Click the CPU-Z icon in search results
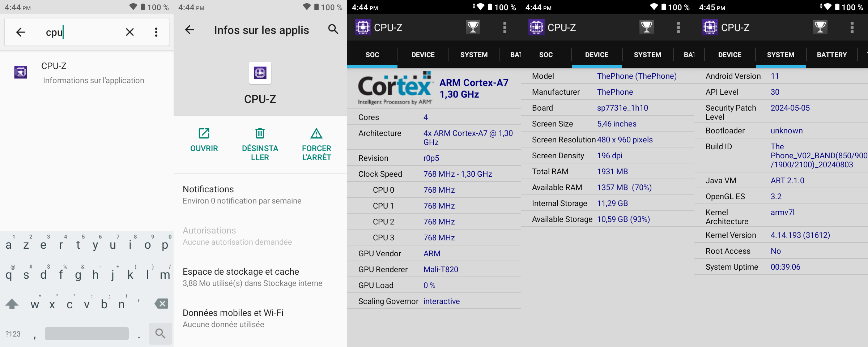Screen dimensions: 868x347 pyautogui.click(x=21, y=72)
